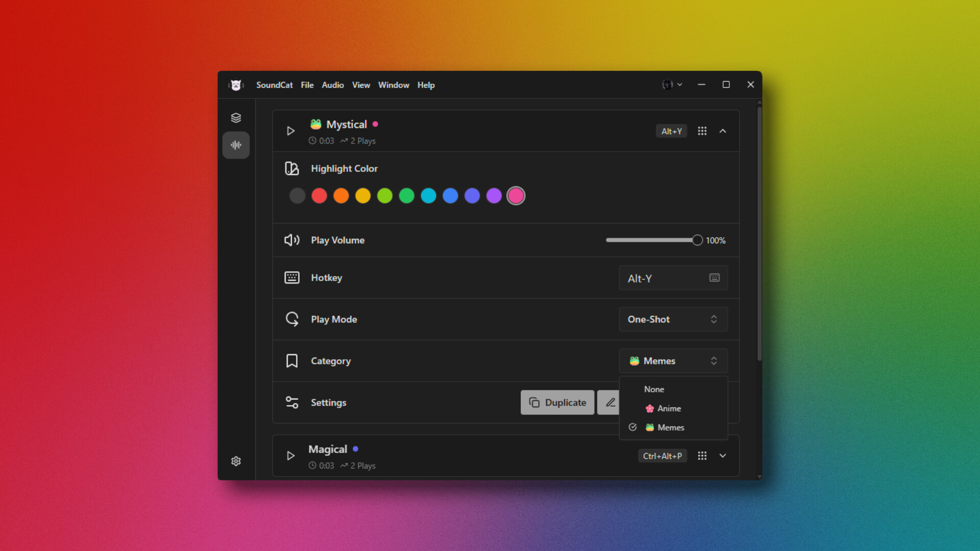This screenshot has height=551, width=980.
Task: Open the Audio menu
Action: 332,85
